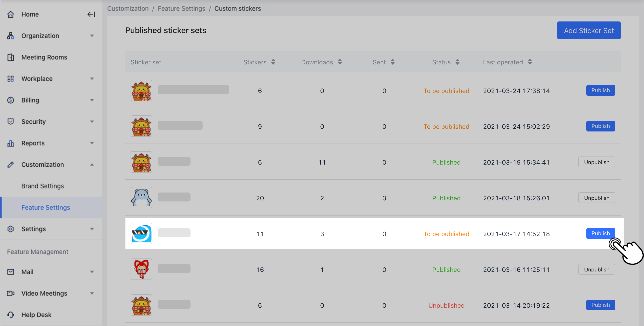Viewport: 644px width, 326px height.
Task: Select the Security icon in sidebar
Action: [11, 121]
